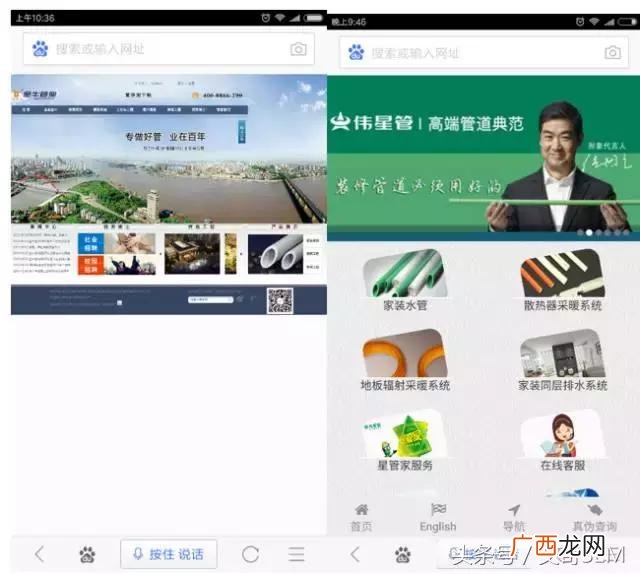Click search box in left website footer

211,299
